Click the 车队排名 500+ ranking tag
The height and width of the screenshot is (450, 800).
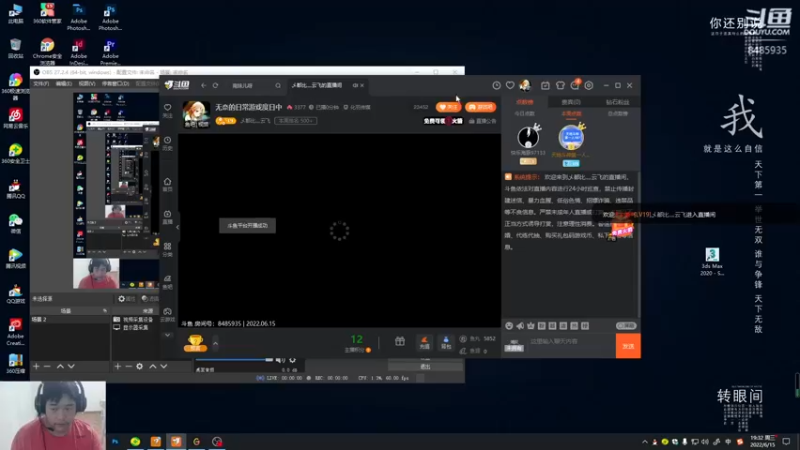tap(295, 121)
